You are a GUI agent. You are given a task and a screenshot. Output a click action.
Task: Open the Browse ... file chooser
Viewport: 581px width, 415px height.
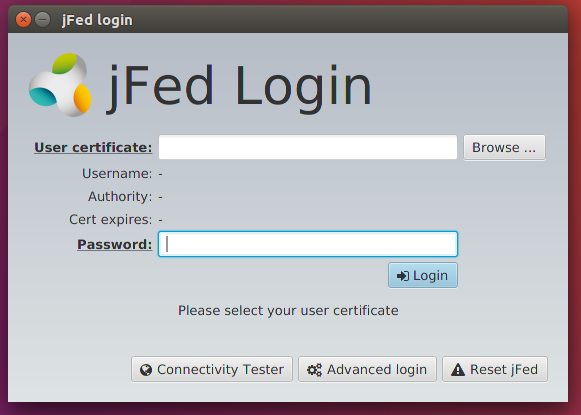pyautogui.click(x=504, y=147)
